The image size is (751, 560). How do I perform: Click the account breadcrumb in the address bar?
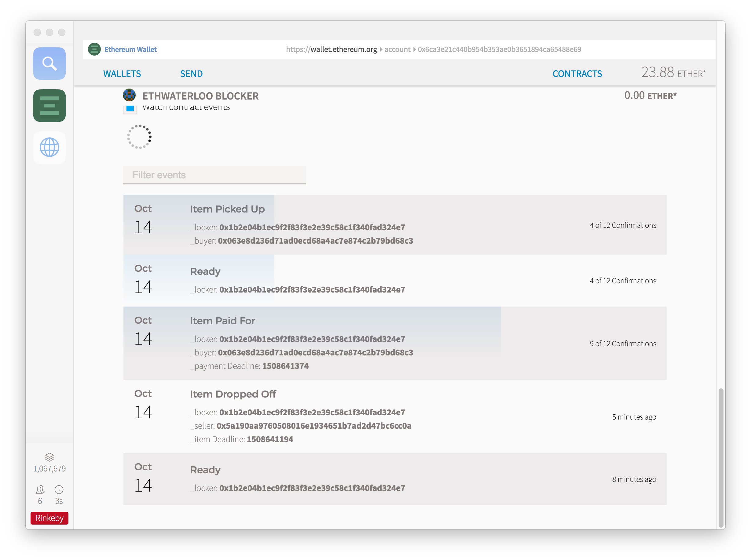(x=397, y=49)
